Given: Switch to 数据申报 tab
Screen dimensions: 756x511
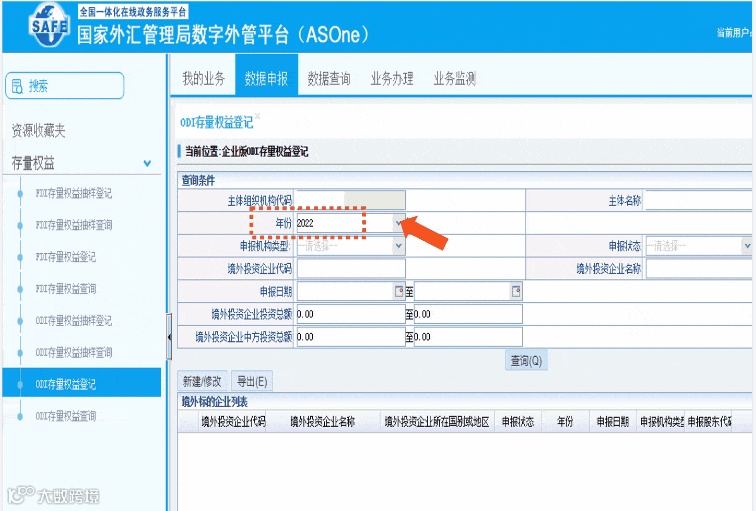Looking at the screenshot, I should (266, 75).
